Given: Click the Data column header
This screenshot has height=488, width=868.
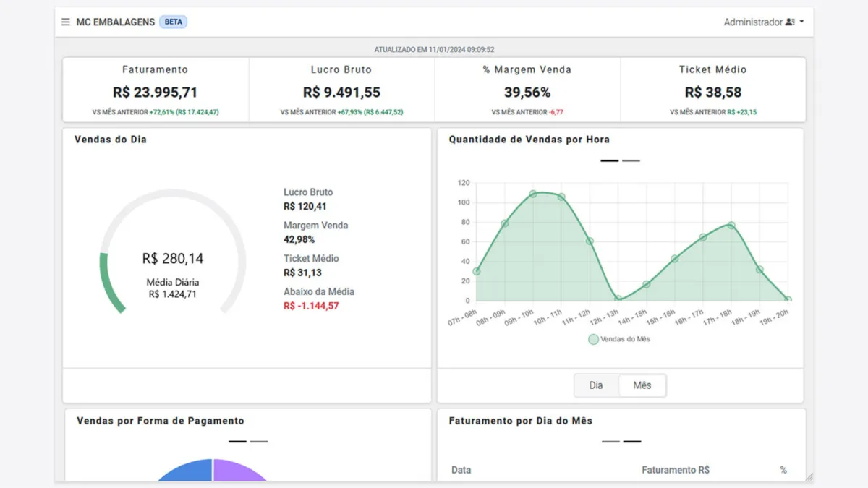Looking at the screenshot, I should [461, 470].
